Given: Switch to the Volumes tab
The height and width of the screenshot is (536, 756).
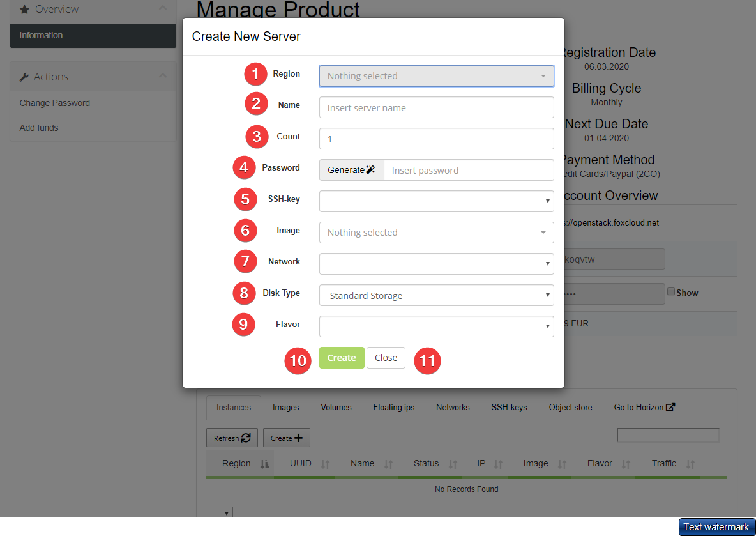Looking at the screenshot, I should (336, 407).
